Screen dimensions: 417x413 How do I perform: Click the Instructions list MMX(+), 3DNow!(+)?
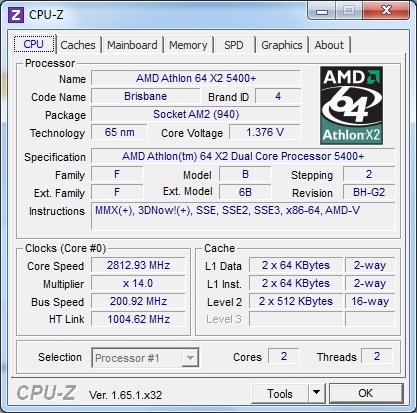point(243,216)
